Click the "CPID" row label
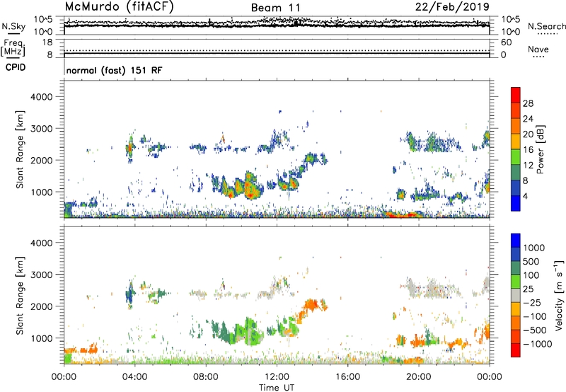Screen dimensions: 566x392 [16, 67]
